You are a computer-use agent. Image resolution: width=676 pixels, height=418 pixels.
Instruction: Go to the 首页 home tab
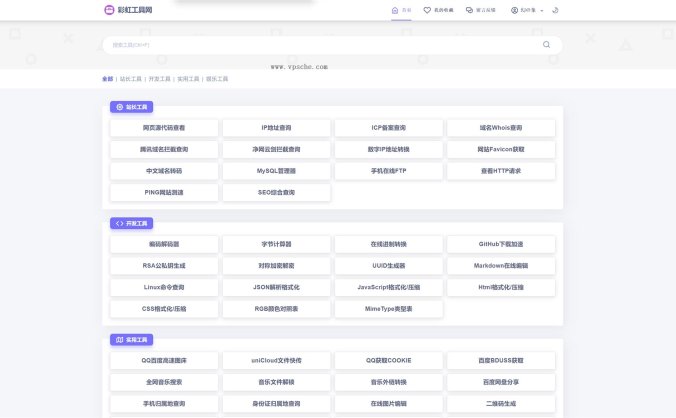(x=400, y=10)
